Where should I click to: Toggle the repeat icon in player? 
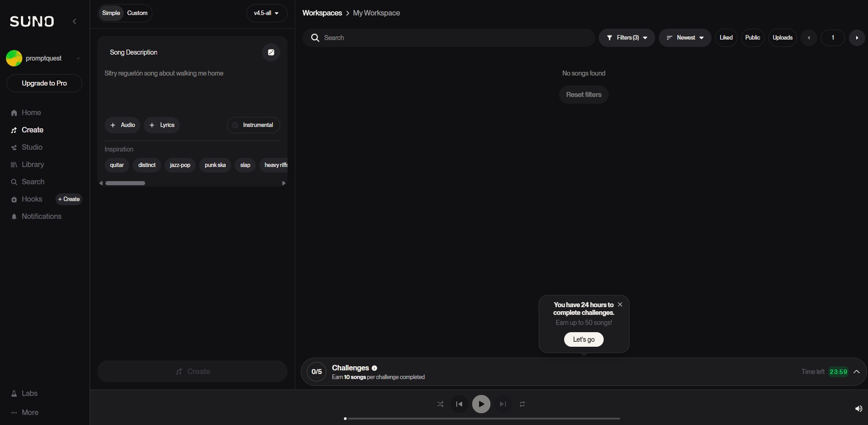tap(522, 404)
